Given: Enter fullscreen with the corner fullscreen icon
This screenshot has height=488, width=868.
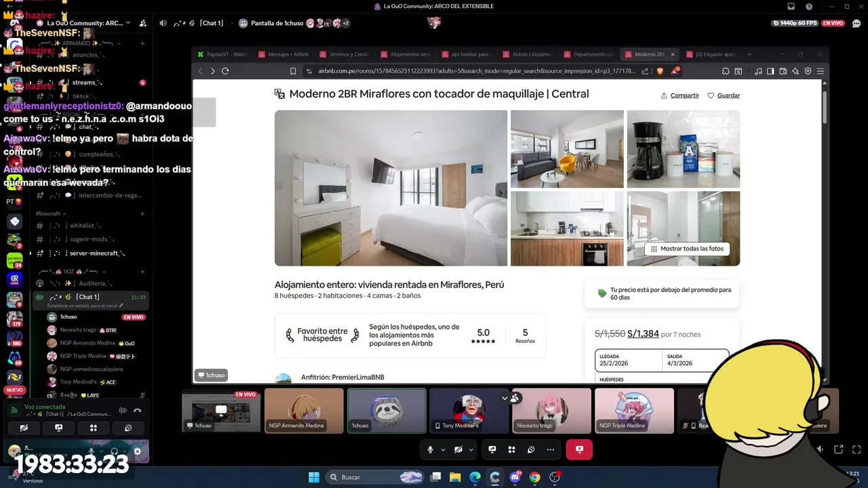Looking at the screenshot, I should click(x=856, y=449).
